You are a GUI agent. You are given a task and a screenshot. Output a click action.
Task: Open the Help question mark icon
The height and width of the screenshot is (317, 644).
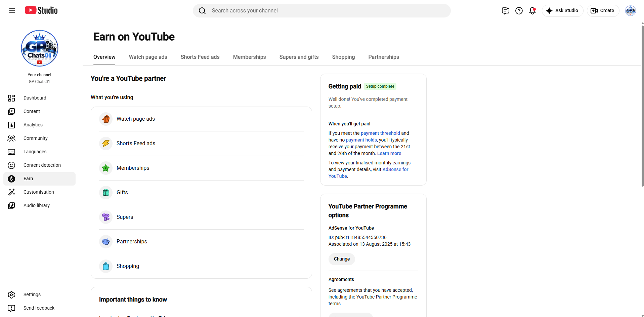point(519,11)
